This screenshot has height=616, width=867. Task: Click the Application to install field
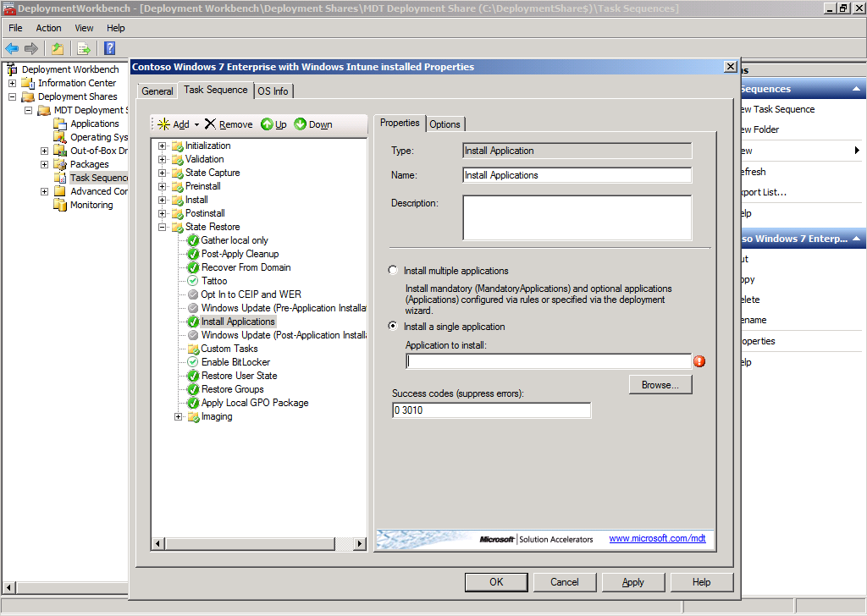(x=548, y=361)
